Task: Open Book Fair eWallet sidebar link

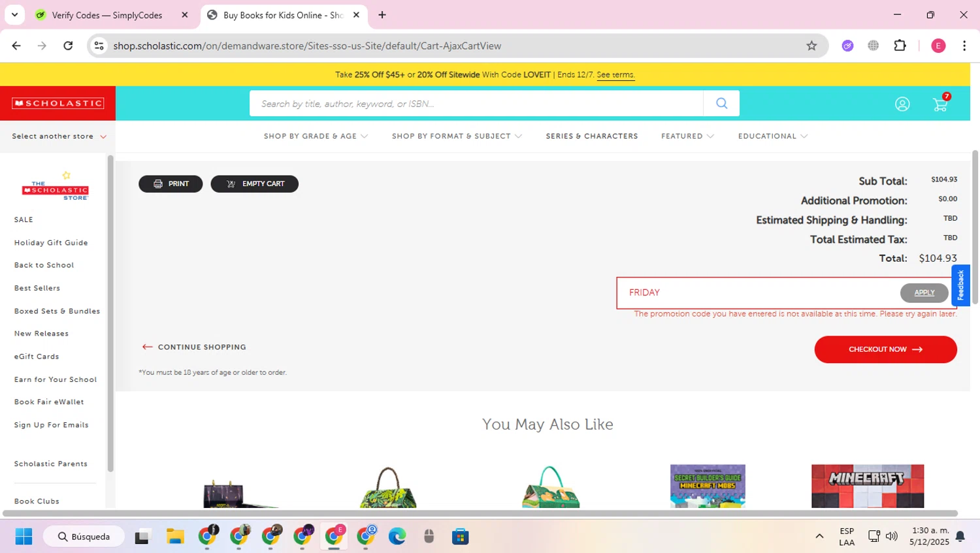Action: coord(49,402)
